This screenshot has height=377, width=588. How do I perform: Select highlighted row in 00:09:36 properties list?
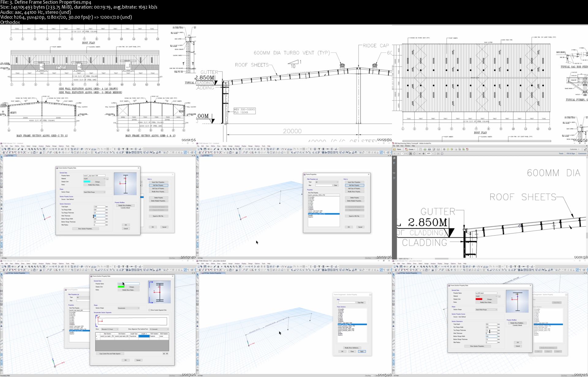click(x=324, y=214)
